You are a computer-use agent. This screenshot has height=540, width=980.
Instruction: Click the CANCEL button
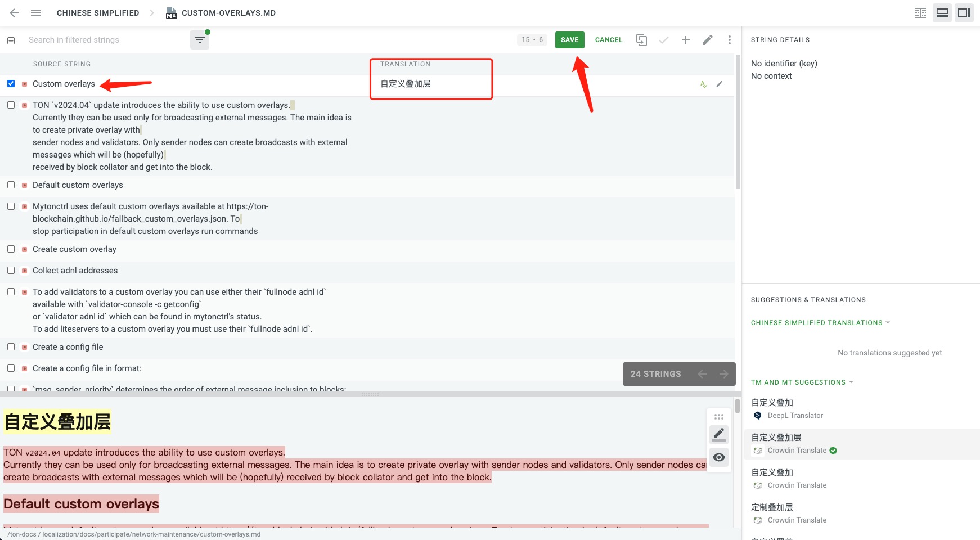[x=609, y=40]
